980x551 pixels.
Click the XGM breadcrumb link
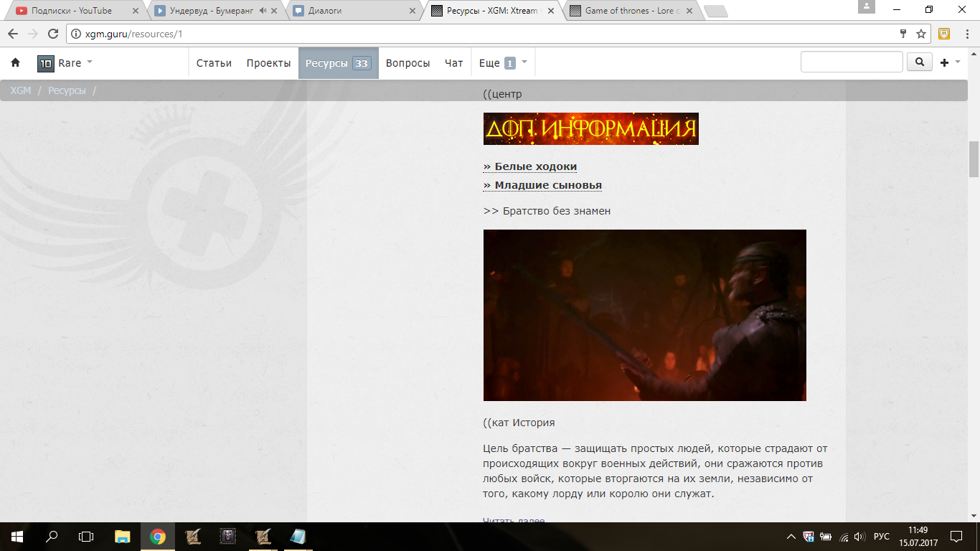pyautogui.click(x=21, y=90)
